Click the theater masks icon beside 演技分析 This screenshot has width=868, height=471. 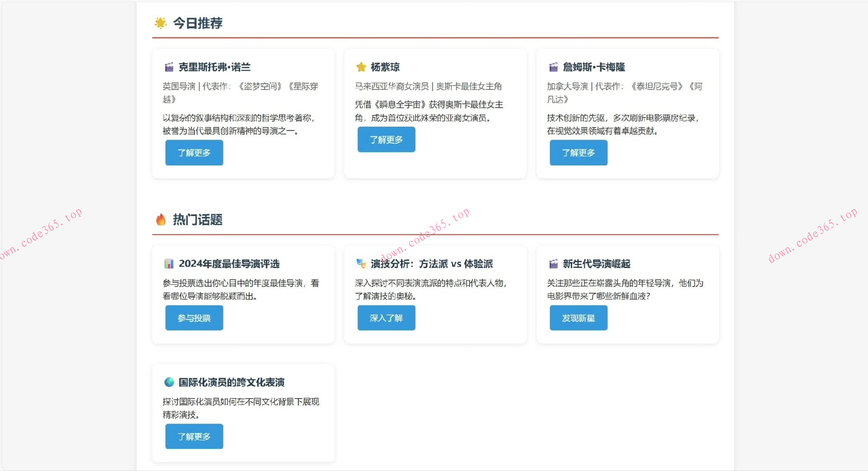tap(360, 264)
